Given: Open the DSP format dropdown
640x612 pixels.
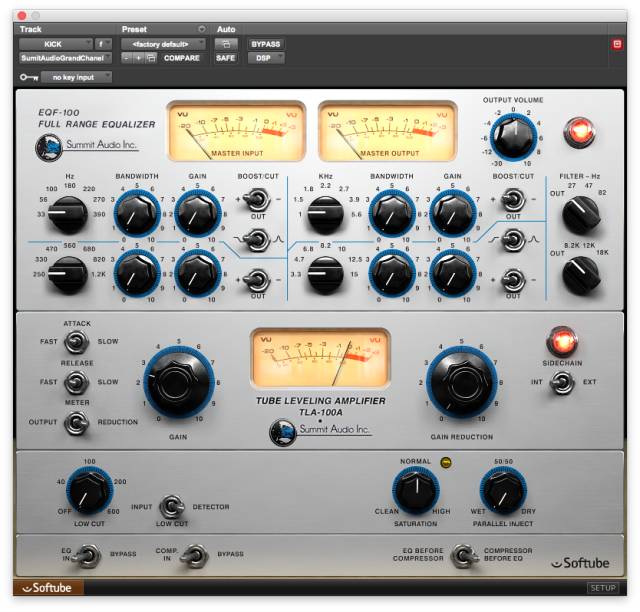Looking at the screenshot, I should coord(266,58).
